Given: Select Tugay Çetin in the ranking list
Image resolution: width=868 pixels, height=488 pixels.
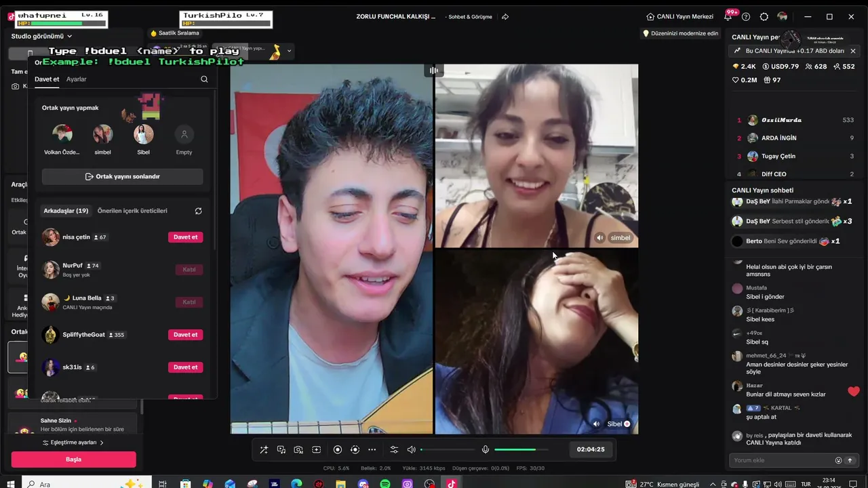Looking at the screenshot, I should pyautogui.click(x=795, y=156).
